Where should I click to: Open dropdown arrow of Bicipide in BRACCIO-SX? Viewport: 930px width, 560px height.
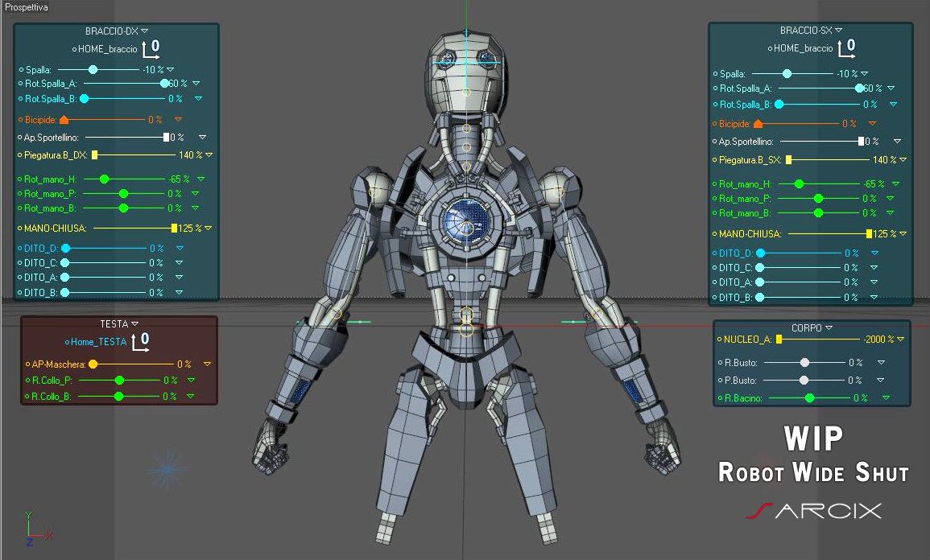point(872,123)
